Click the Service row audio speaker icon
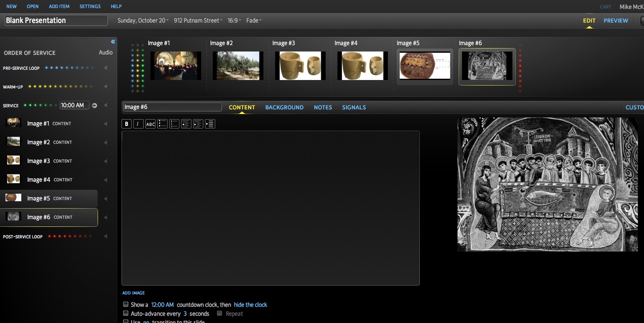Viewport: 644px width, 323px height. click(106, 106)
